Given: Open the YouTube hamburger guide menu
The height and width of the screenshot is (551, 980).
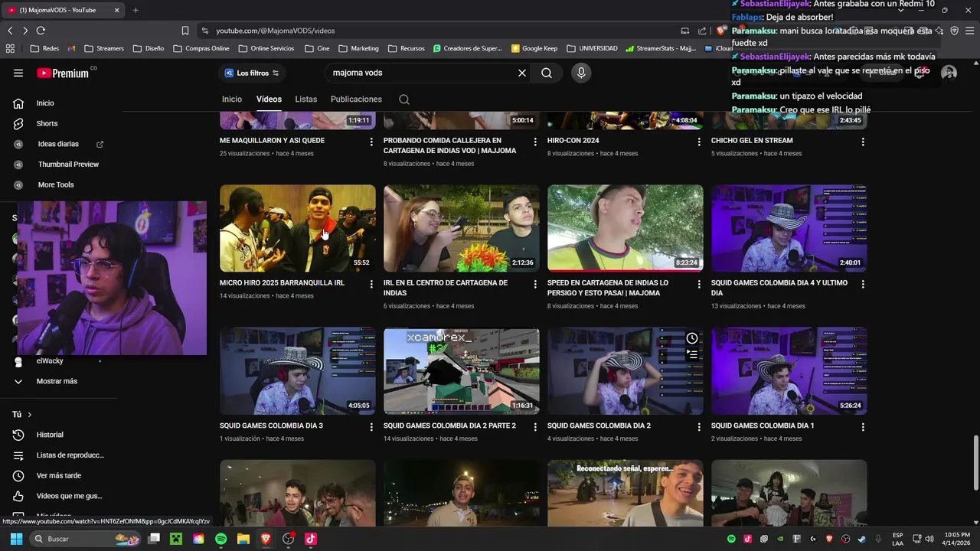Looking at the screenshot, I should pyautogui.click(x=18, y=73).
